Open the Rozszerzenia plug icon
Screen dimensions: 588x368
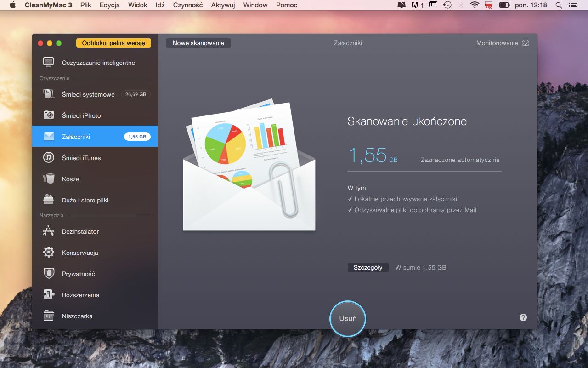pyautogui.click(x=49, y=294)
